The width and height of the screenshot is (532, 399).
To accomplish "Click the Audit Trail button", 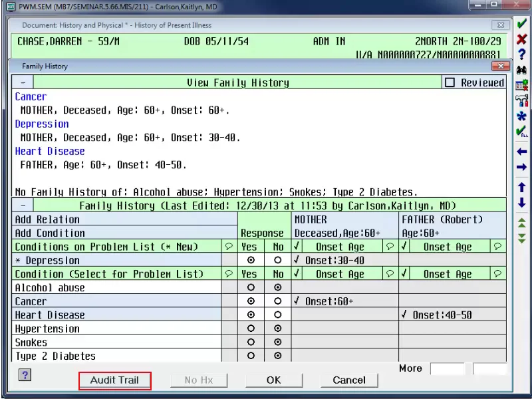I will (x=114, y=380).
